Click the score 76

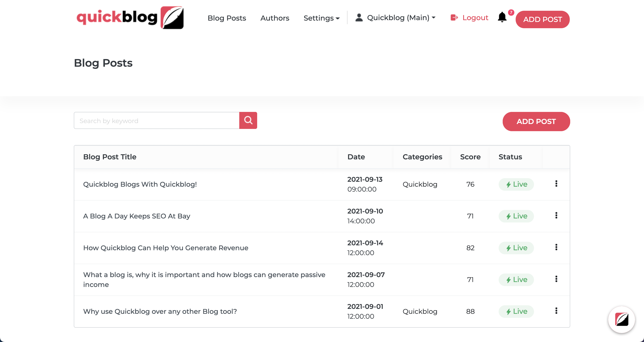[470, 184]
